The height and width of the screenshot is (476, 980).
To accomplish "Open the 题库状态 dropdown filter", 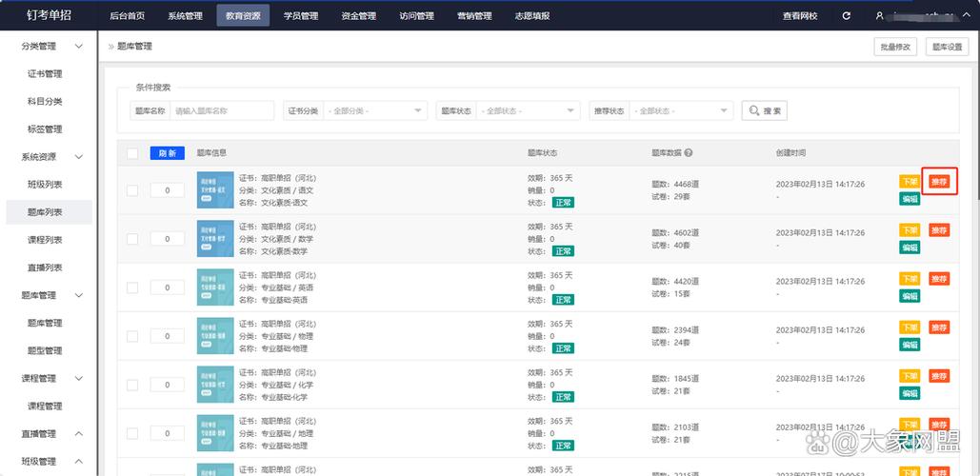I will pyautogui.click(x=528, y=110).
